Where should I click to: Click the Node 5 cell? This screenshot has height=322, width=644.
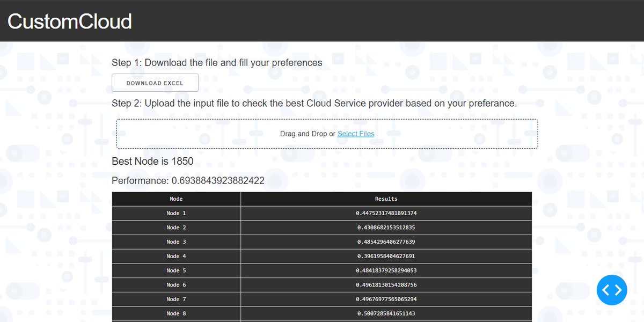[176, 270]
